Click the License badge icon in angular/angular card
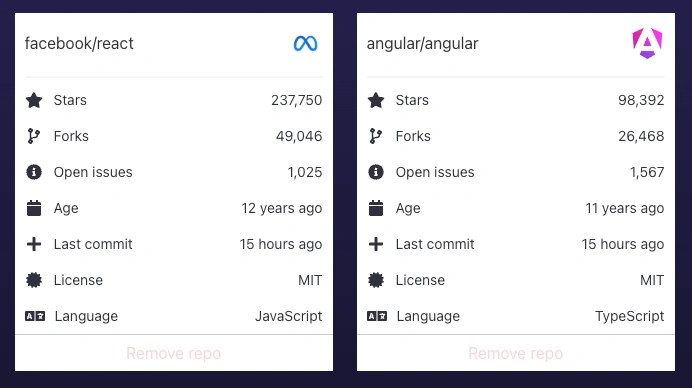 coord(376,280)
